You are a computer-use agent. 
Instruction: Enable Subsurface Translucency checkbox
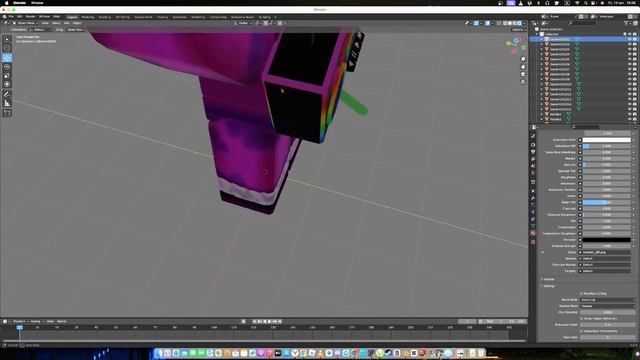point(581,331)
